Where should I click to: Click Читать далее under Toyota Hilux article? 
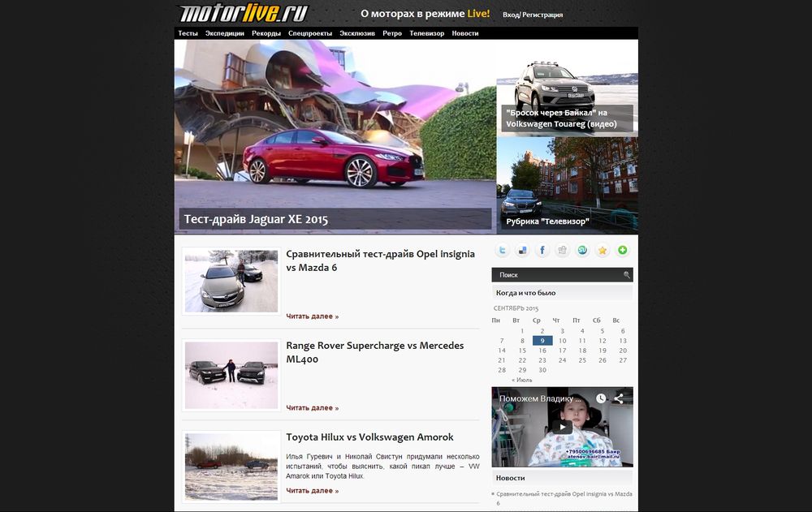click(x=313, y=491)
